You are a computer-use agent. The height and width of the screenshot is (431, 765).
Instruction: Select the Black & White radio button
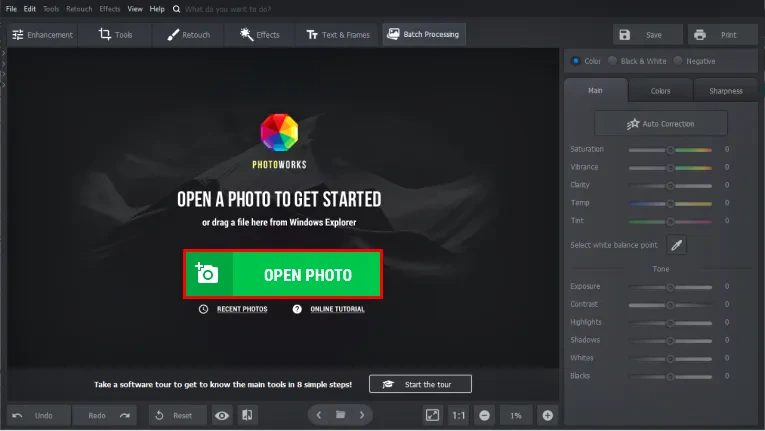(612, 61)
